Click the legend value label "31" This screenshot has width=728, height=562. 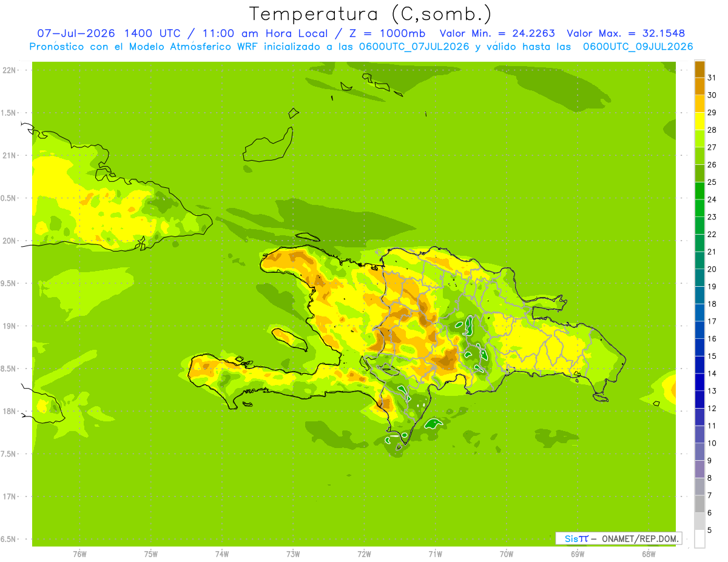712,77
